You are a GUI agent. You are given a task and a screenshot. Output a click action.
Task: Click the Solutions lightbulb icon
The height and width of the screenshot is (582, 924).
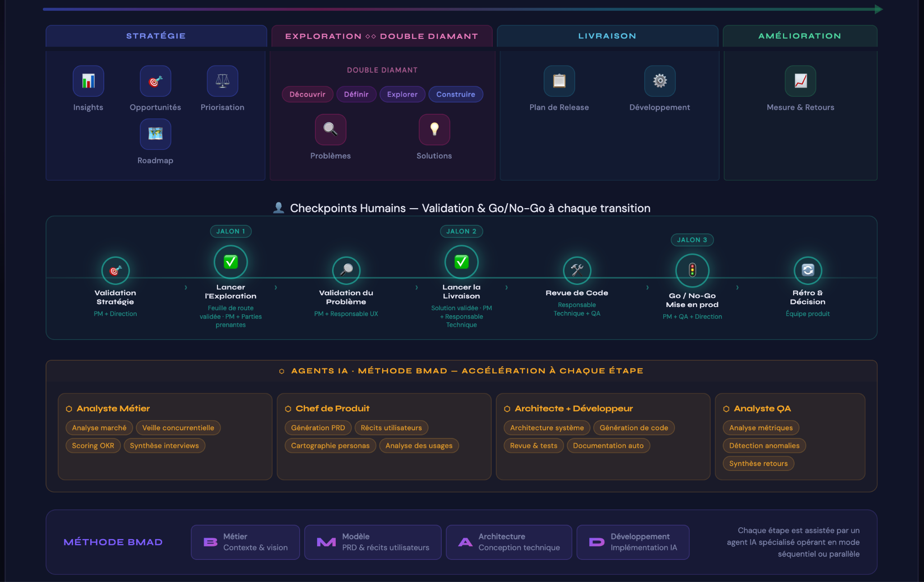pos(434,130)
